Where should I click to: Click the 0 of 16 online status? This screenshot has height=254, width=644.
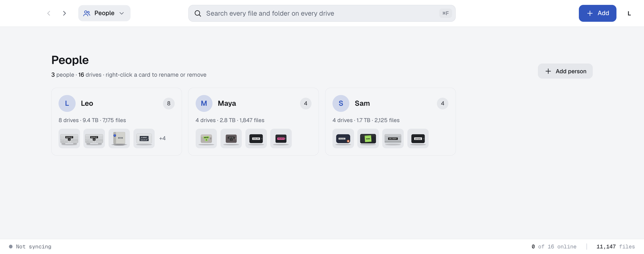554,246
